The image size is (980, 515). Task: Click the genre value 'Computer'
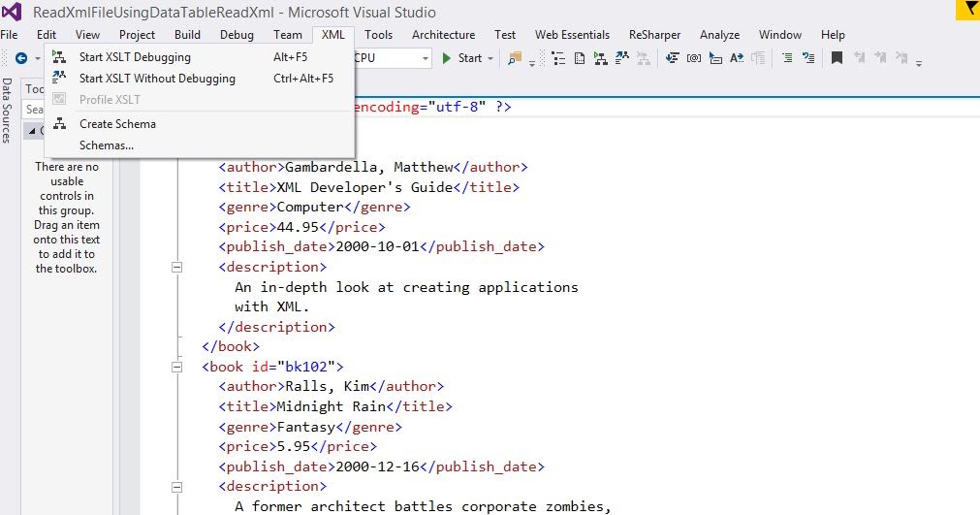click(310, 207)
